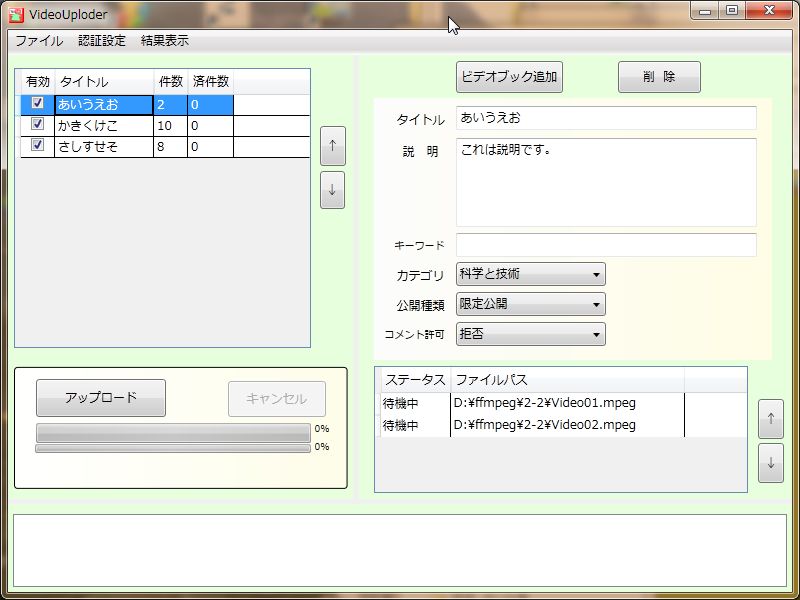Screen dimensions: 800x600
Task: Click the up arrow beside the video book list
Action: click(x=332, y=145)
